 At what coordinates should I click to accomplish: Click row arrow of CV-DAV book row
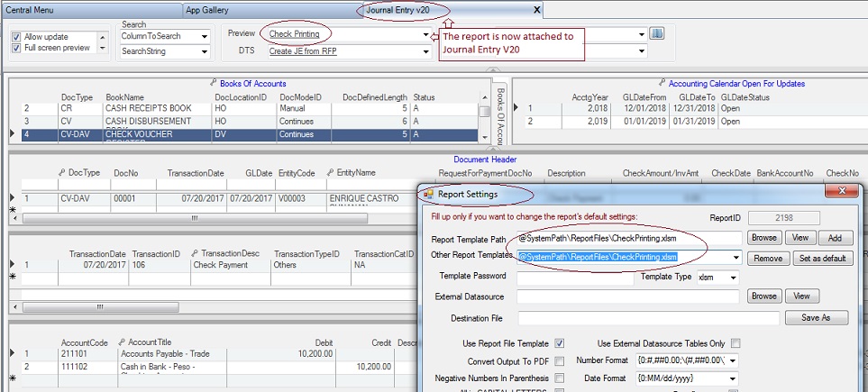(14, 134)
